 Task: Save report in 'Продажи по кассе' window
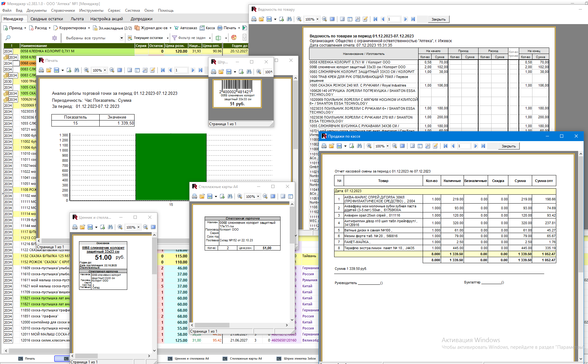[x=339, y=146]
